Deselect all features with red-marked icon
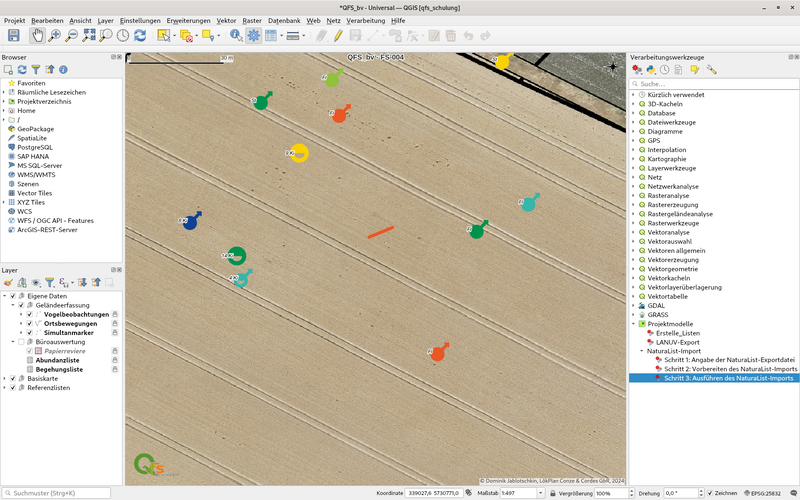Image resolution: width=800 pixels, height=500 pixels. pyautogui.click(x=186, y=35)
